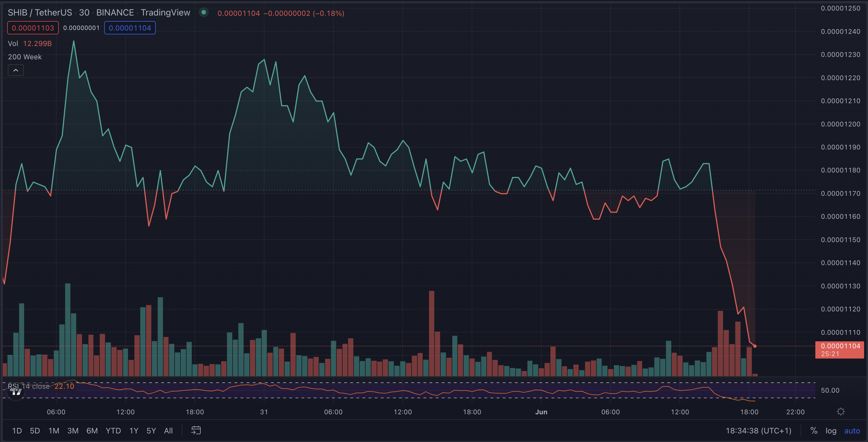868x442 pixels.
Task: Click the green market status dot
Action: [203, 12]
